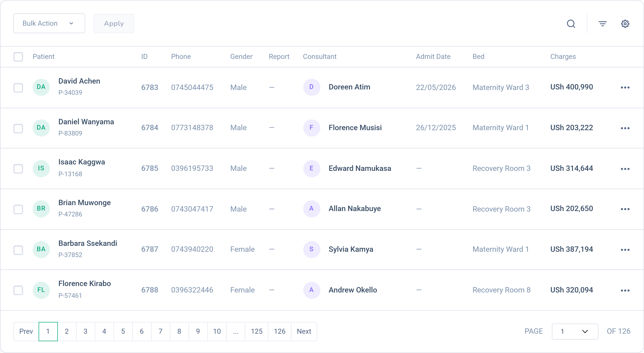Viewport: 644px width, 353px height.
Task: Open more options for Barbara Ssekandi row
Action: pyautogui.click(x=625, y=250)
